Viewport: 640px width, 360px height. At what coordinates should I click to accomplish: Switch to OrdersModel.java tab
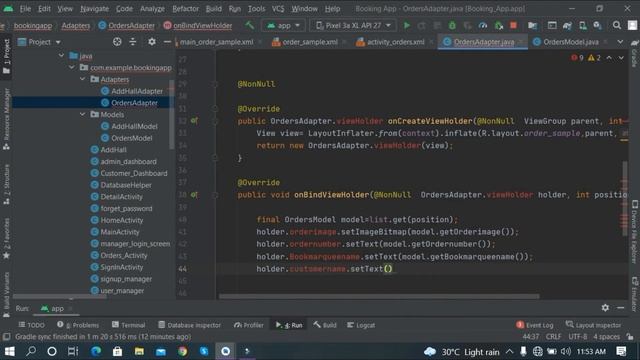[x=571, y=42]
